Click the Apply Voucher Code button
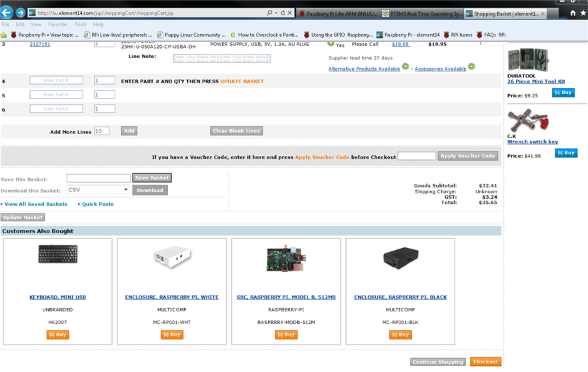Image resolution: width=588 pixels, height=372 pixels. (x=467, y=156)
